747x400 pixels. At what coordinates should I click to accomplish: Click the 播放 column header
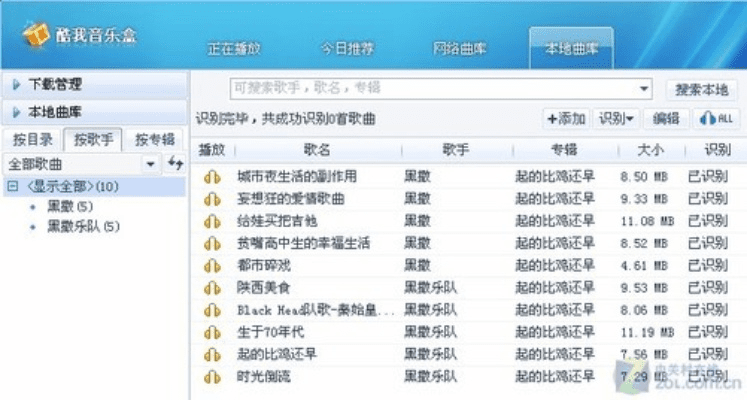coord(212,150)
